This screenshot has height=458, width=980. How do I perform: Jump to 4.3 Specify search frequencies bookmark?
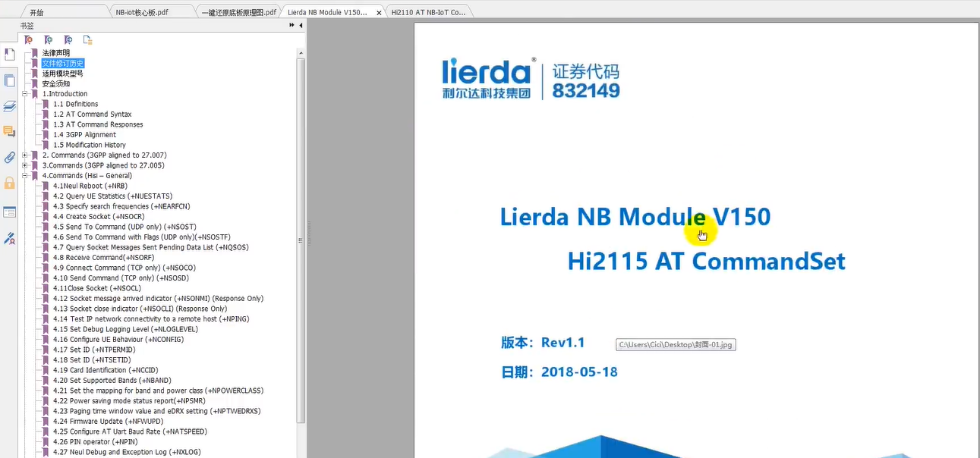point(121,206)
